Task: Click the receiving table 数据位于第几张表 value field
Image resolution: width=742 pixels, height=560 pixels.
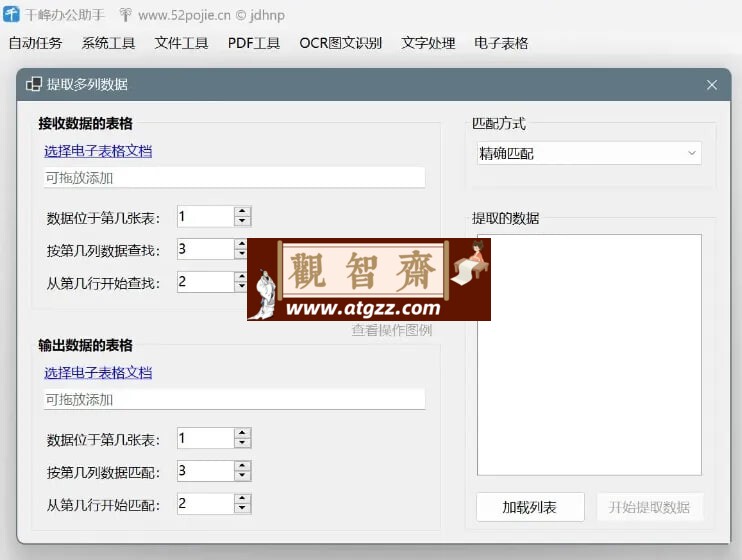Action: click(x=205, y=216)
